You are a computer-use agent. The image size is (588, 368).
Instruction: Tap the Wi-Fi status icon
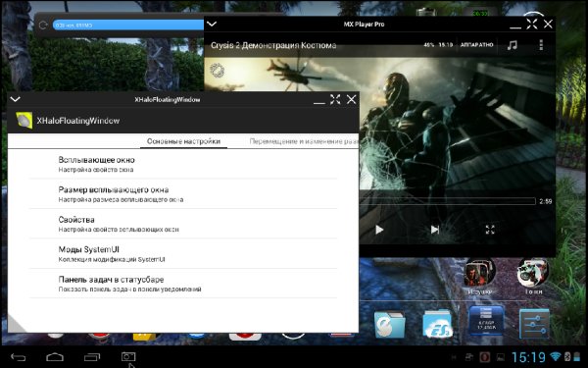[x=557, y=356]
